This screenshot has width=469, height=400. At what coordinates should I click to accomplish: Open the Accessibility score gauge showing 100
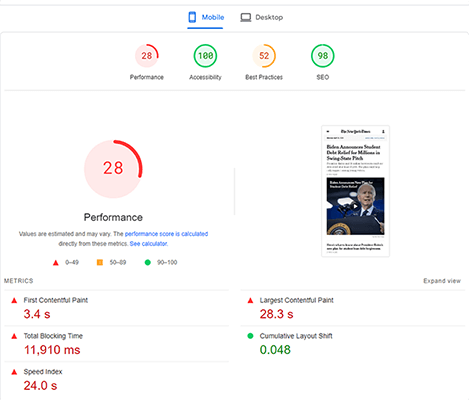tap(205, 56)
